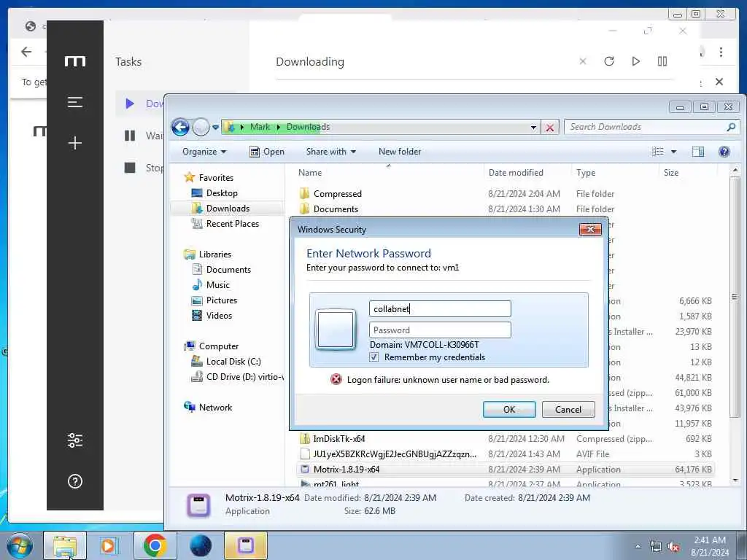The width and height of the screenshot is (747, 560).
Task: Click Cancel in Windows Security dialog
Action: (568, 410)
